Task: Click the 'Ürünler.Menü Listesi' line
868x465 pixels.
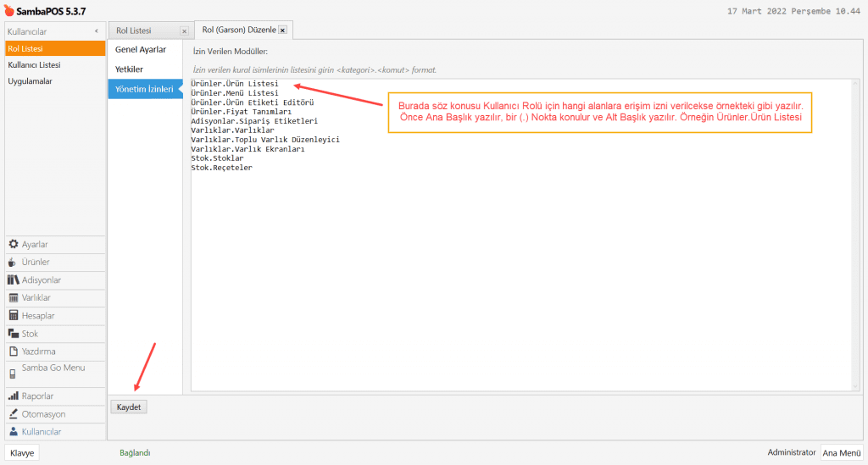Action: pos(235,93)
